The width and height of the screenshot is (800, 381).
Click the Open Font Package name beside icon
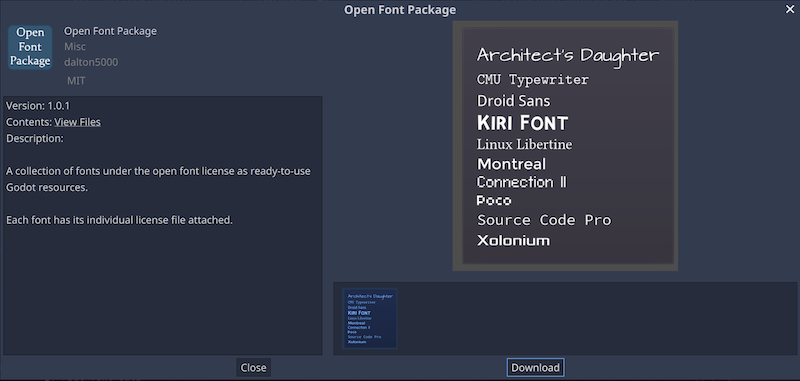pos(110,31)
